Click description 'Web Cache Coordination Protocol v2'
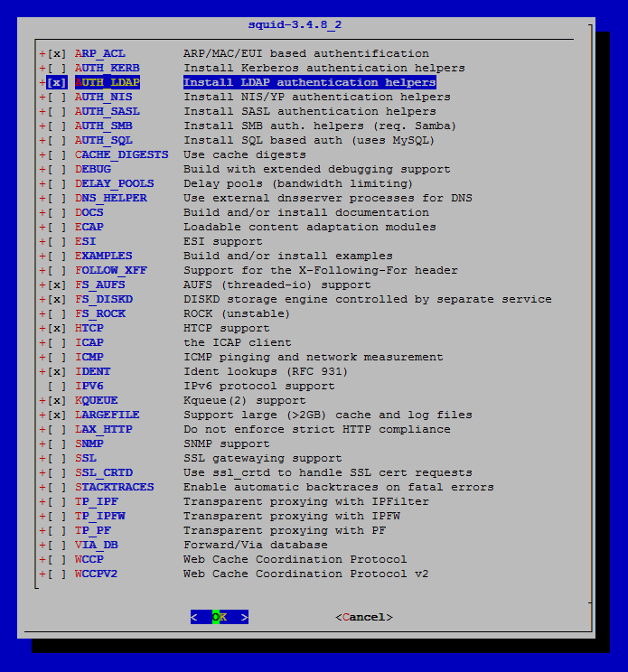The height and width of the screenshot is (672, 628). click(306, 574)
